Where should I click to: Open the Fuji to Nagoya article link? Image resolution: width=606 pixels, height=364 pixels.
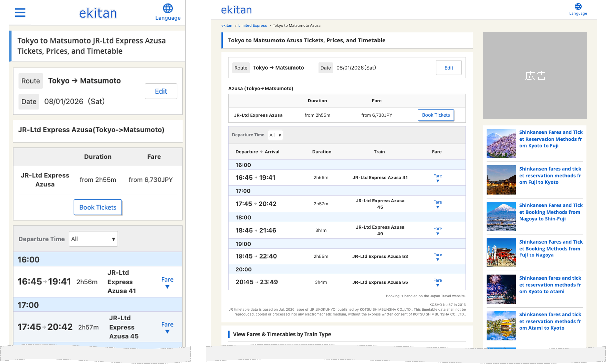click(551, 248)
